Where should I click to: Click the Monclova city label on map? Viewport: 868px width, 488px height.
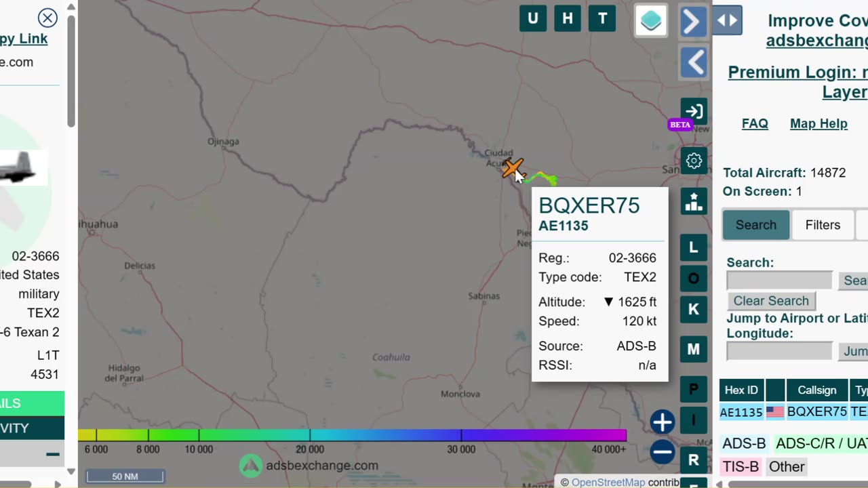point(460,394)
